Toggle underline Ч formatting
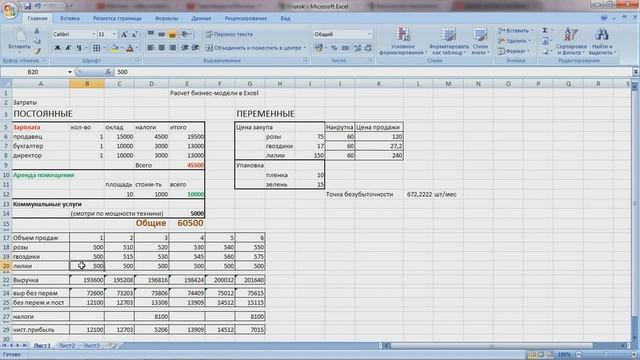The image size is (640, 360). [x=79, y=48]
